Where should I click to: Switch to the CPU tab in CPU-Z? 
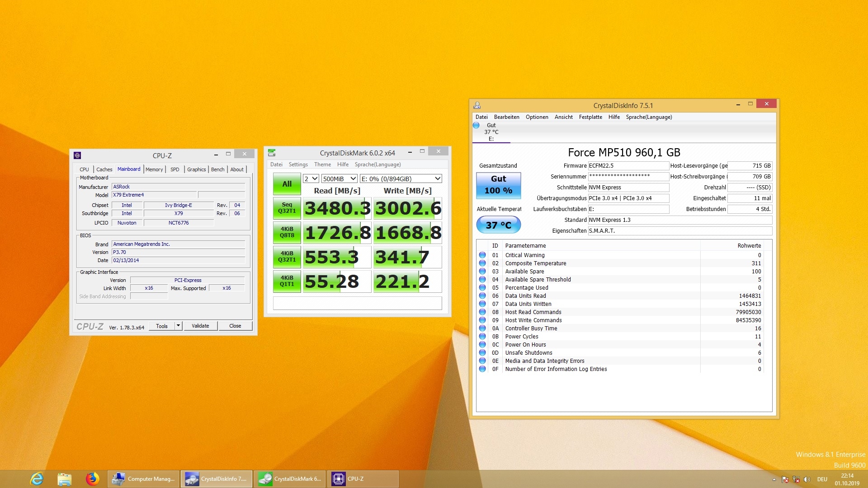point(85,169)
